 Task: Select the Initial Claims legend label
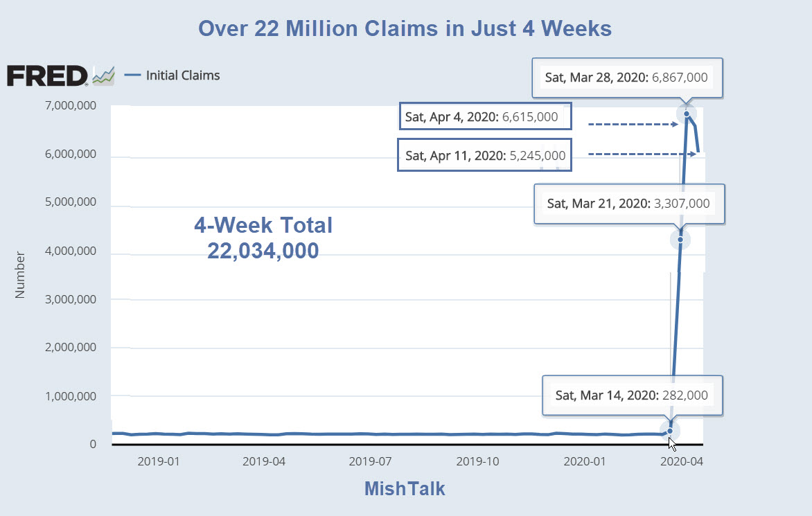coord(183,75)
